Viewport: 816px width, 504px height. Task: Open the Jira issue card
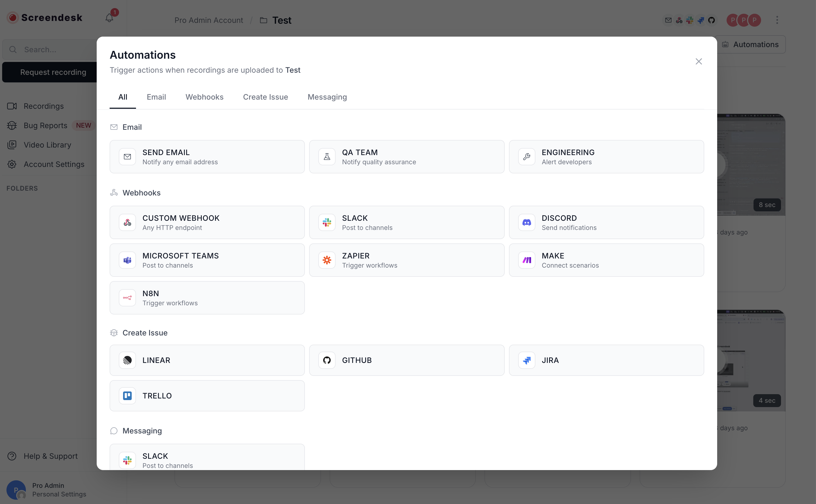[606, 360]
